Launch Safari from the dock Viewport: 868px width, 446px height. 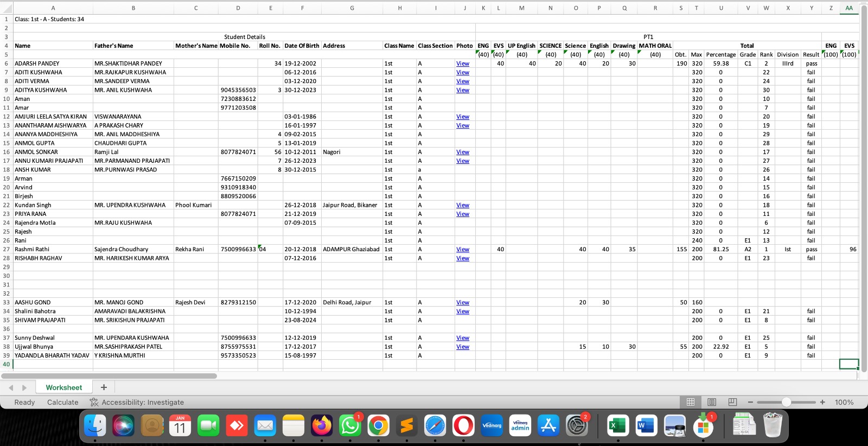pyautogui.click(x=435, y=426)
